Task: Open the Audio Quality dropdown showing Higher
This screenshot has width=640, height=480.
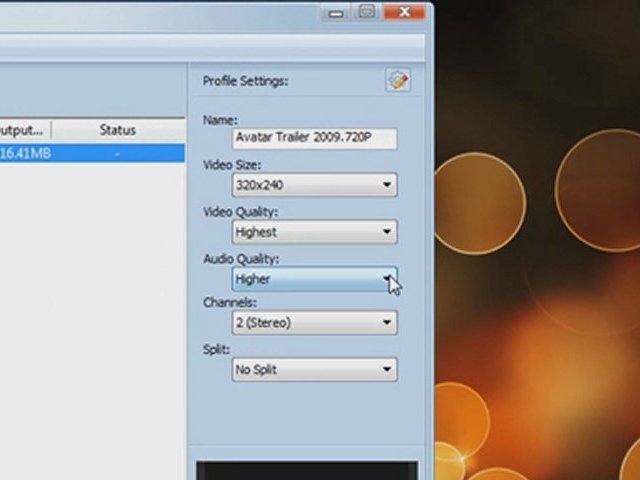Action: click(x=314, y=279)
